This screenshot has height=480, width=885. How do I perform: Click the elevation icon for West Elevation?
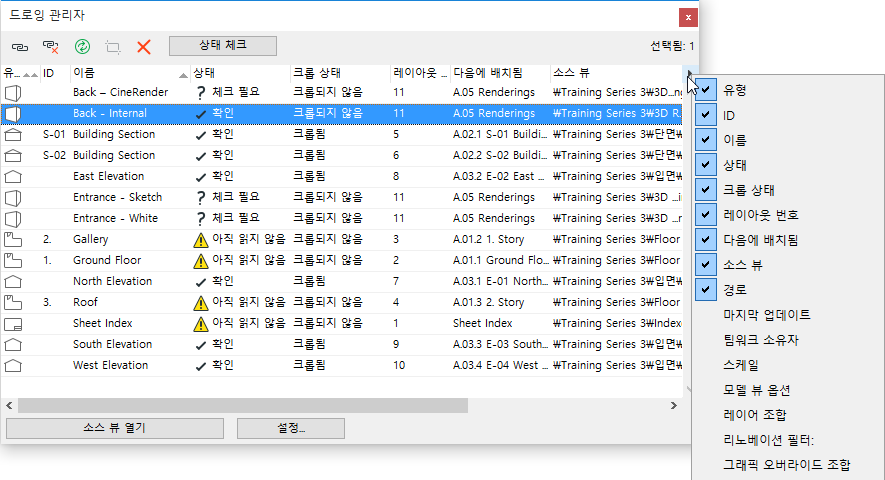[13, 365]
